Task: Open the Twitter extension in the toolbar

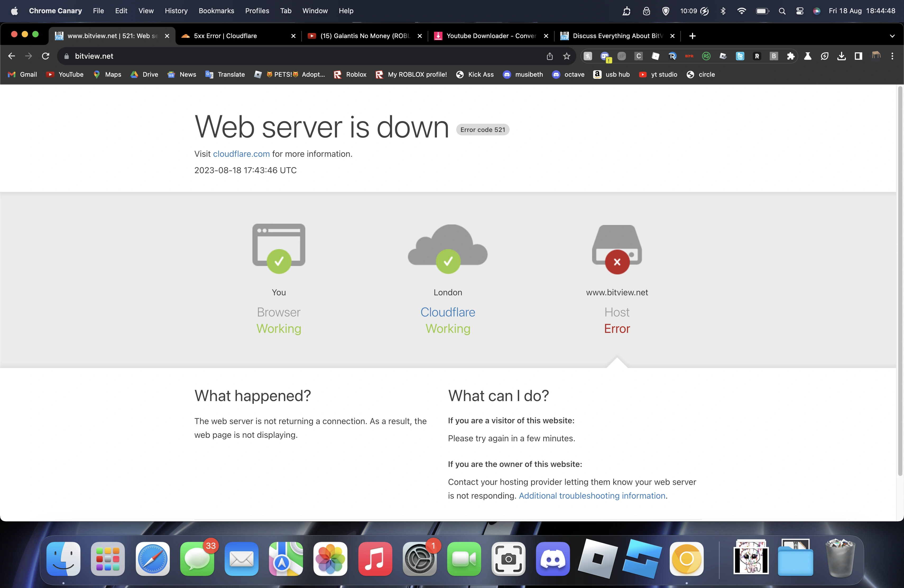Action: (741, 56)
